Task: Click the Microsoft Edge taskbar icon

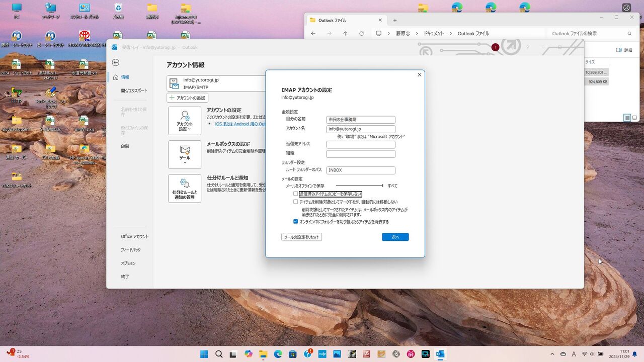Action: pyautogui.click(x=278, y=354)
